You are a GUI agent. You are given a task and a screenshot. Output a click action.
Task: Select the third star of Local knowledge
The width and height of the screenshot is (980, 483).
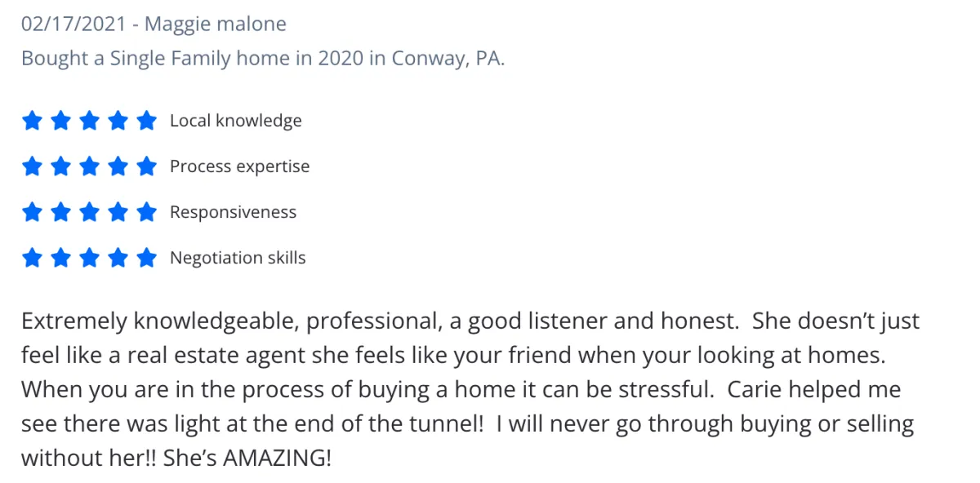tap(89, 121)
